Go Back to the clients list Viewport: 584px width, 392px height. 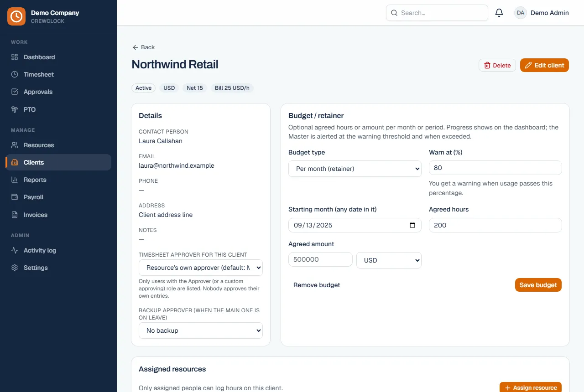[143, 47]
